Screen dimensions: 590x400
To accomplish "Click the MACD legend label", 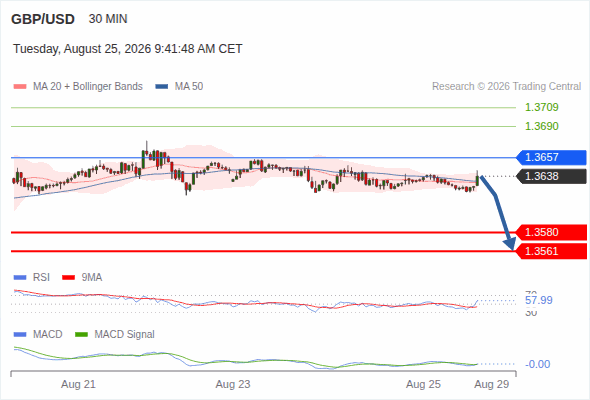I will (48, 335).
